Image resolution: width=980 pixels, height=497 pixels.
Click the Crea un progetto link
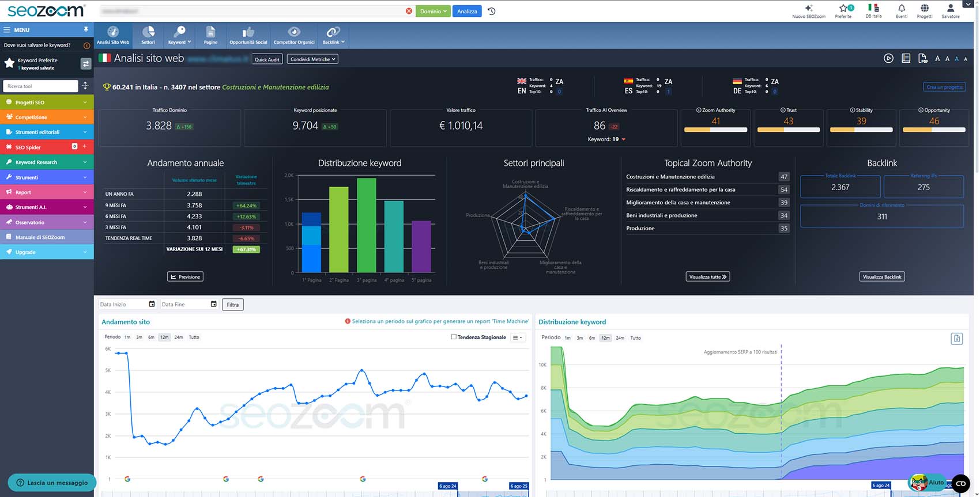944,87
